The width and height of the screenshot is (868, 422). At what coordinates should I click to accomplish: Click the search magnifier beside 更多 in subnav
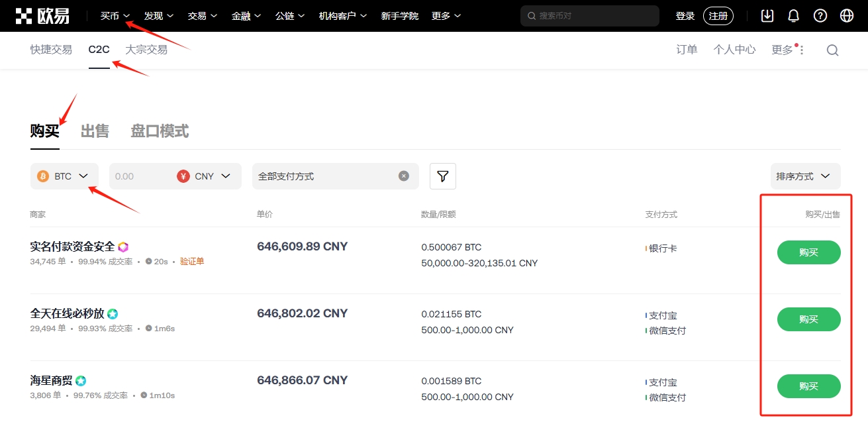(832, 50)
